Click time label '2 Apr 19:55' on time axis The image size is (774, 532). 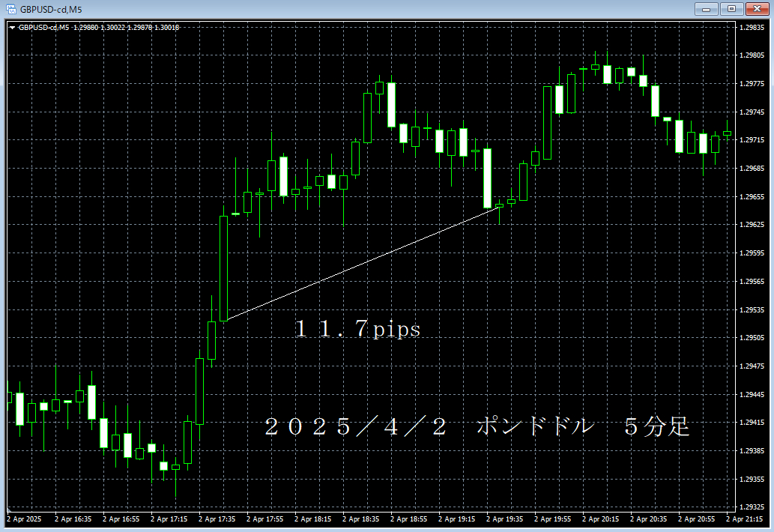pos(552,519)
